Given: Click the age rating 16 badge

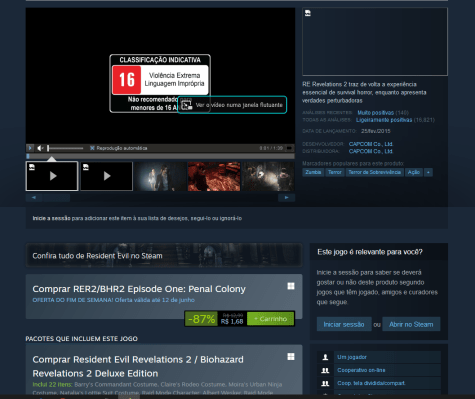Looking at the screenshot, I should (x=127, y=80).
